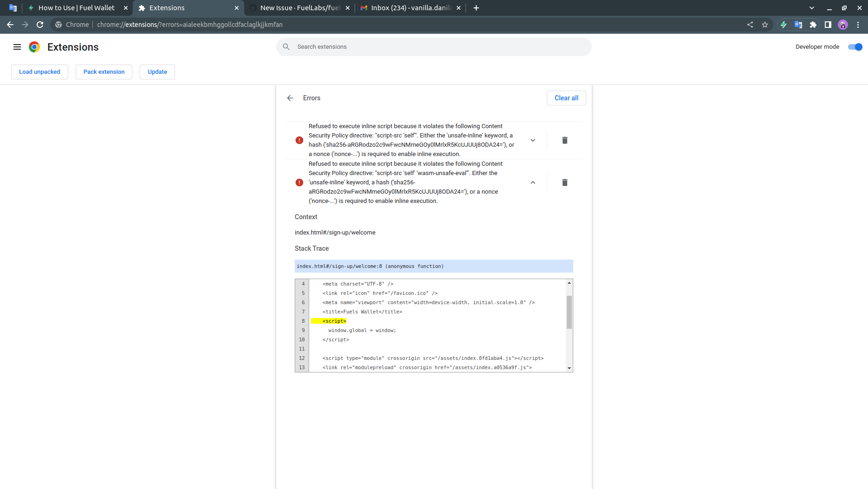Click inside the Search extensions field
The width and height of the screenshot is (868, 489).
[x=434, y=46]
